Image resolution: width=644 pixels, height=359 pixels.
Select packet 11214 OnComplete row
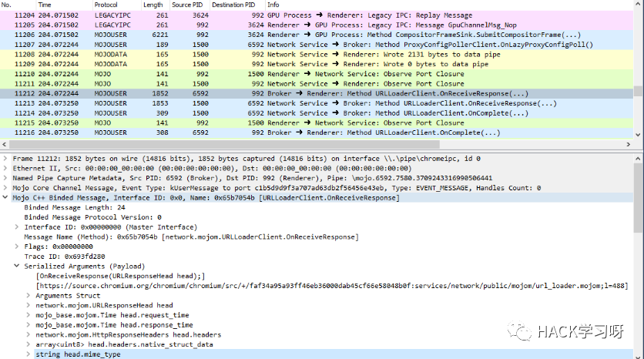(317, 113)
